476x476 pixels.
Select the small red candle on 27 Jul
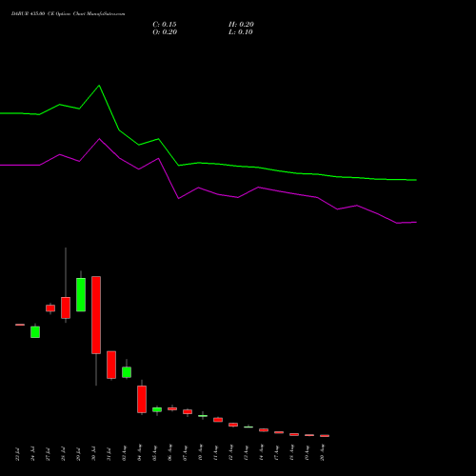tap(50, 308)
